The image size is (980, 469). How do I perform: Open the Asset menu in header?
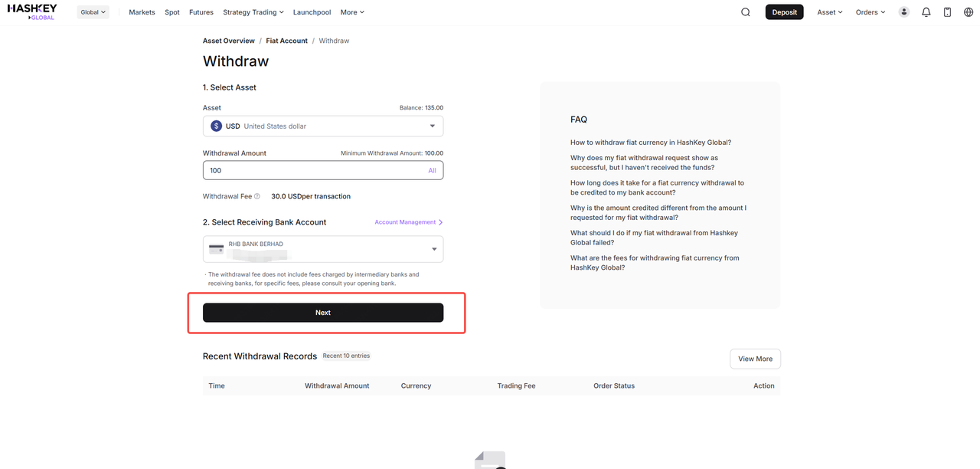point(829,12)
